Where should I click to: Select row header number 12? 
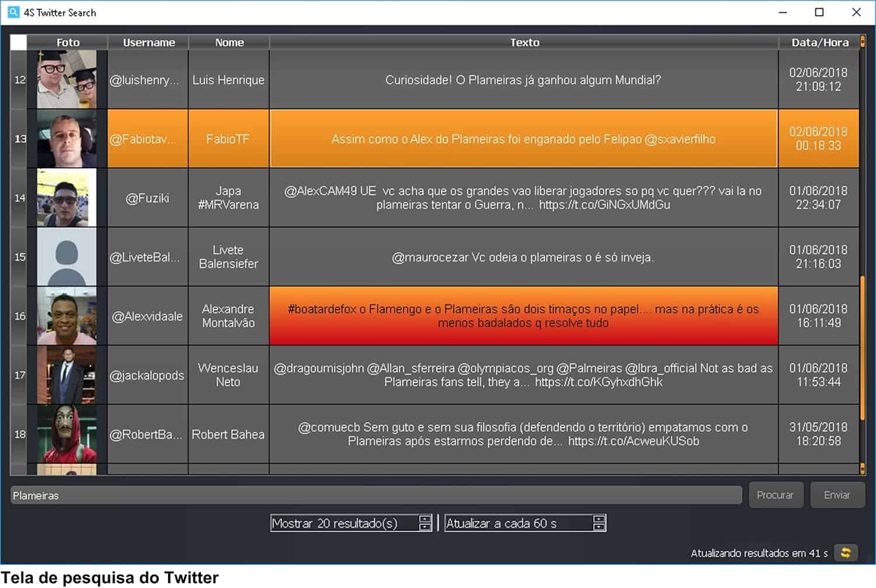click(19, 79)
